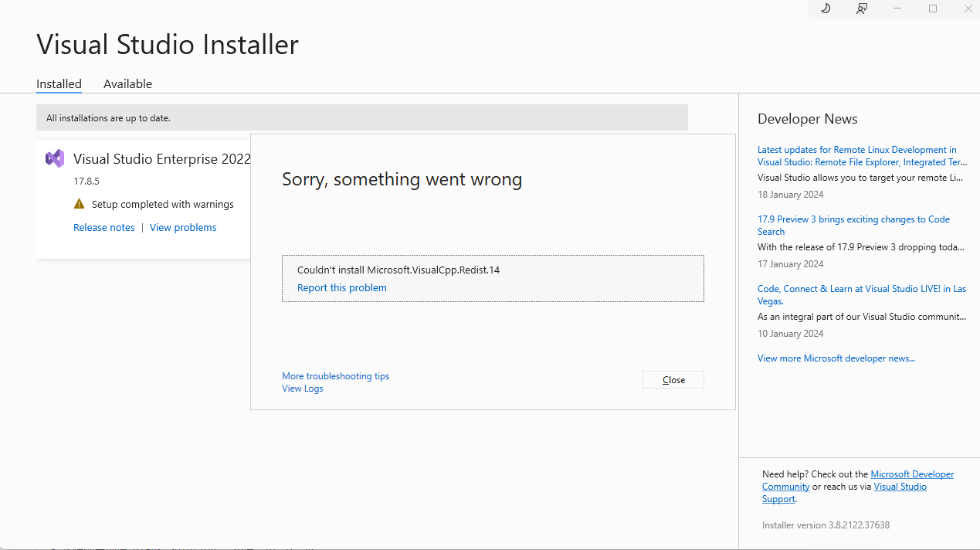
Task: Maximize the installer window
Action: 933,8
